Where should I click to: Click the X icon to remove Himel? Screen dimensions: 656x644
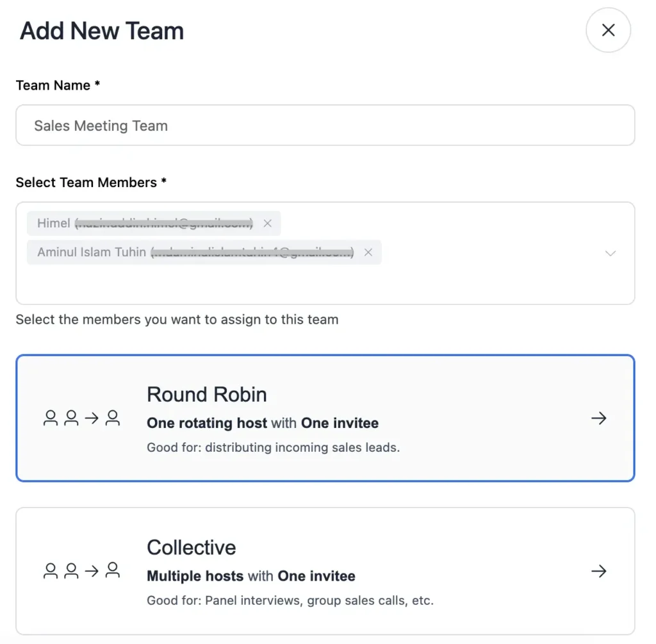268,223
